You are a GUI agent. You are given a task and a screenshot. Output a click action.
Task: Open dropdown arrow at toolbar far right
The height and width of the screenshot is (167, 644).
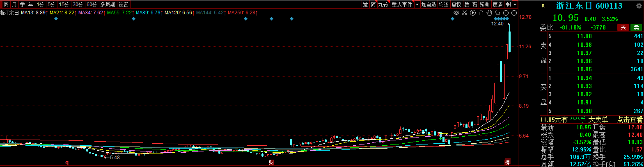[515, 4]
